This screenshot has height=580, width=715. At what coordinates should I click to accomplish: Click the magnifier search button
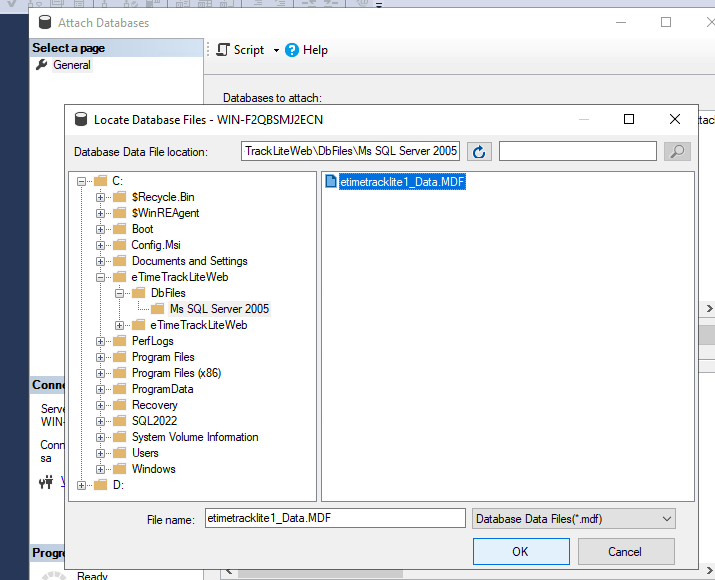pyautogui.click(x=677, y=152)
